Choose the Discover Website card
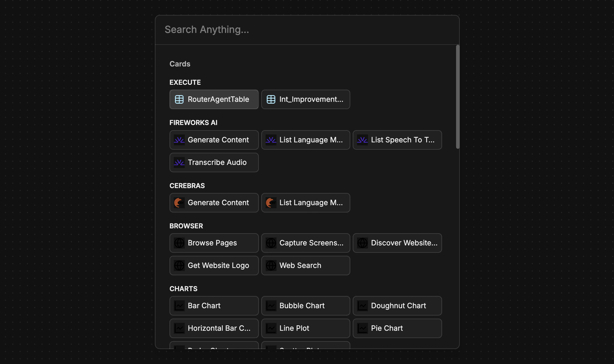Screen dimensions: 614x364 pos(397,243)
